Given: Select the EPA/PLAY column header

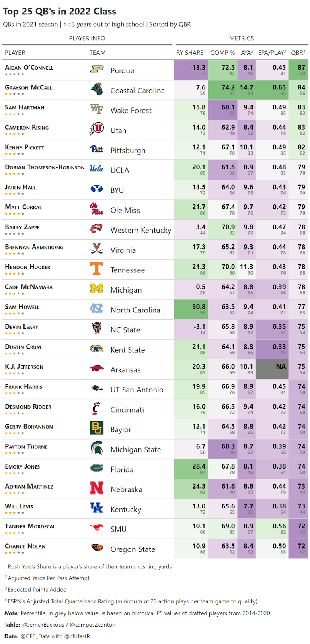Looking at the screenshot, I should [x=272, y=53].
